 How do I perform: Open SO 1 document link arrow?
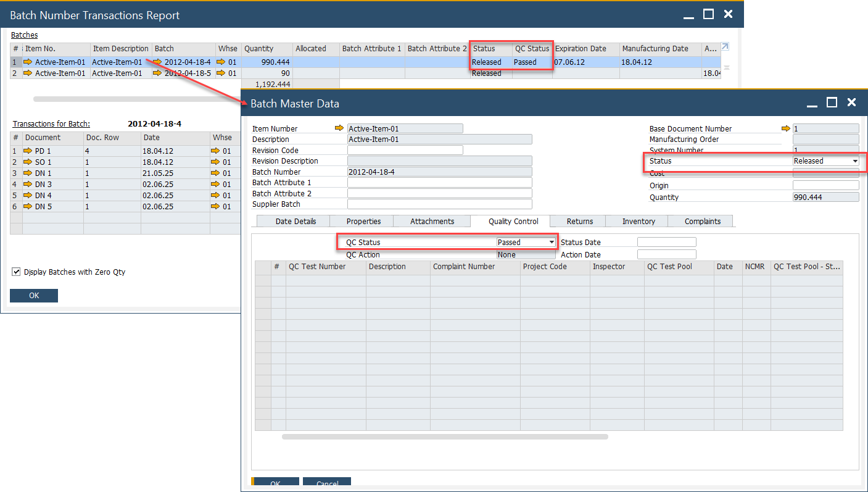coord(28,162)
